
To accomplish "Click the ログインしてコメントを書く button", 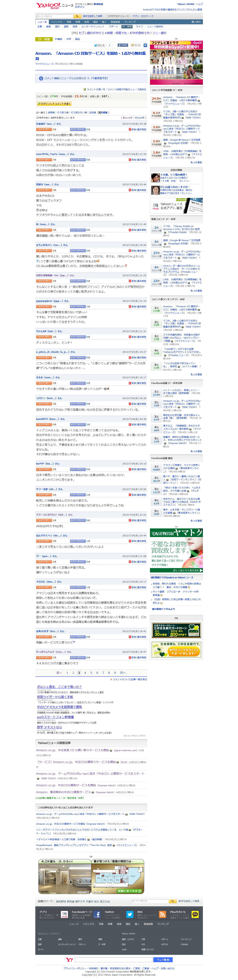I will 54,103.
